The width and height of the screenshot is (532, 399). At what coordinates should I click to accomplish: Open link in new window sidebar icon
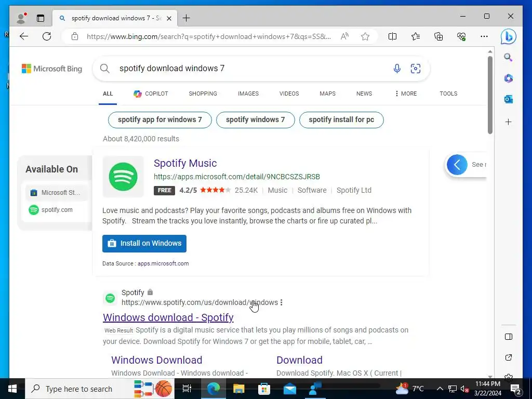click(508, 357)
